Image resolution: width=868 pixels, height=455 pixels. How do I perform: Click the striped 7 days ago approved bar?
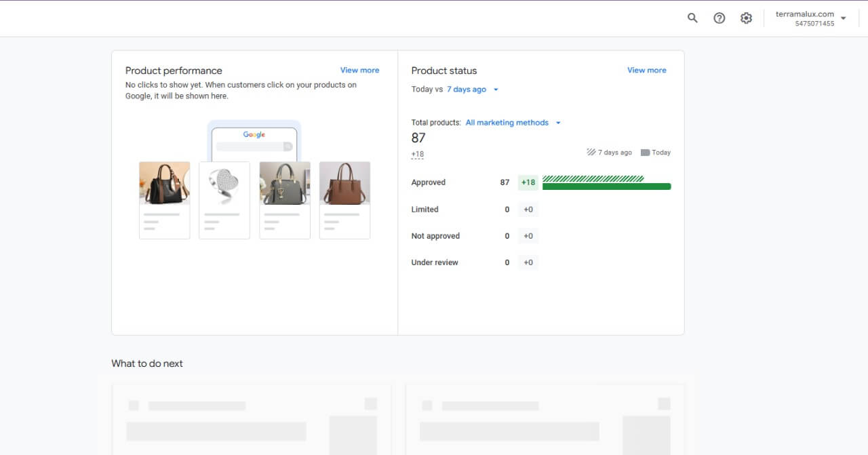(x=593, y=178)
